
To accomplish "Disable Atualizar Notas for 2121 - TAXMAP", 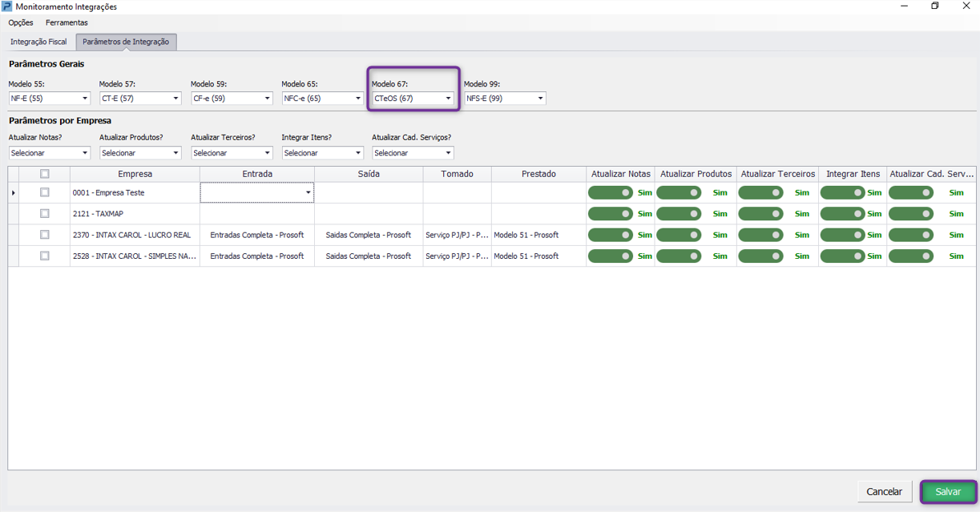I will click(611, 214).
